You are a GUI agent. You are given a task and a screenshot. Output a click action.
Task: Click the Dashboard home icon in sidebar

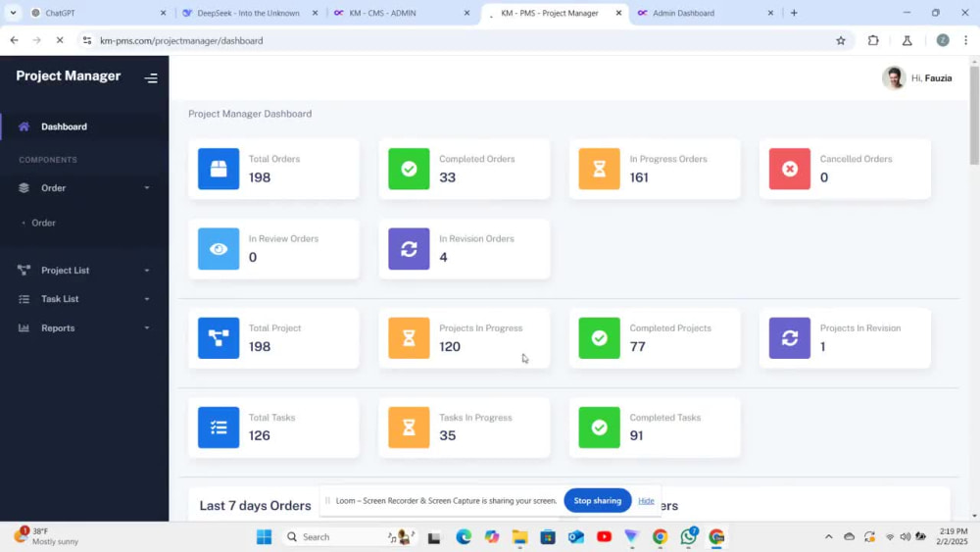tap(24, 126)
